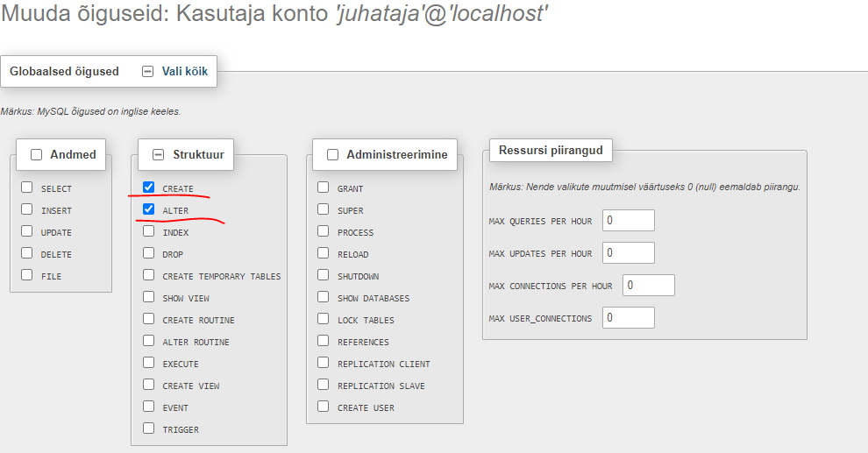Enable the SELECT privilege checkbox
Image resolution: width=868 pixels, height=453 pixels.
tap(27, 188)
